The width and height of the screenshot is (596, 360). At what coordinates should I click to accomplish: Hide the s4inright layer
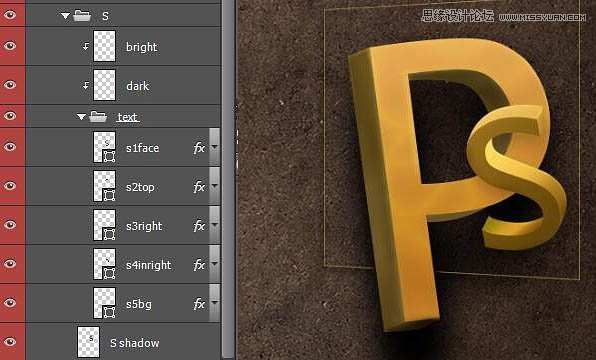10,264
